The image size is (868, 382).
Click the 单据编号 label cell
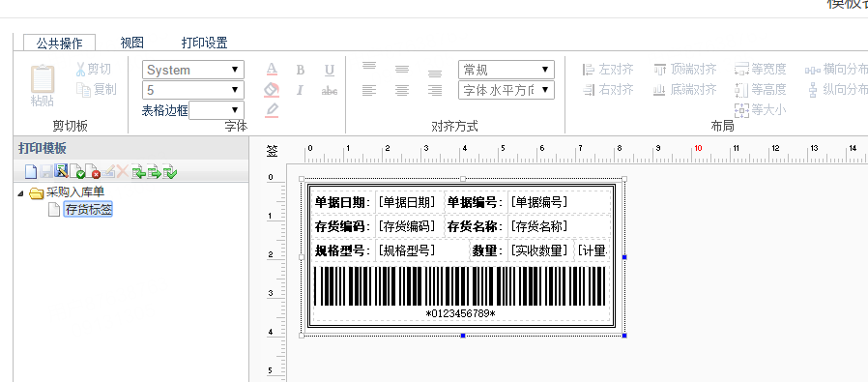[477, 202]
